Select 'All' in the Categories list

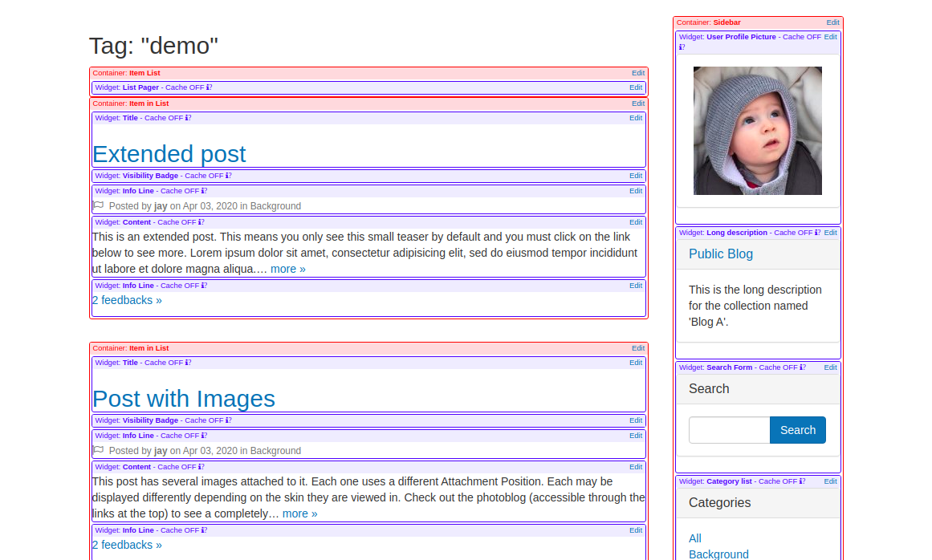[x=695, y=538]
